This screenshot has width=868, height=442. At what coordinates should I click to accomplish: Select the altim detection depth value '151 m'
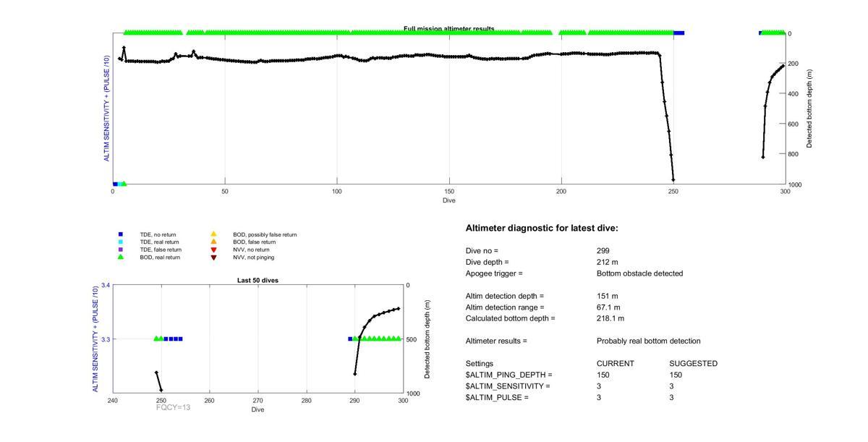point(608,296)
